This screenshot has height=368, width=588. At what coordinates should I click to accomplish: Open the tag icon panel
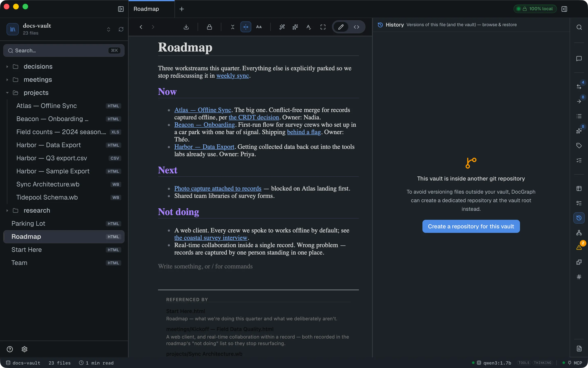click(x=579, y=146)
